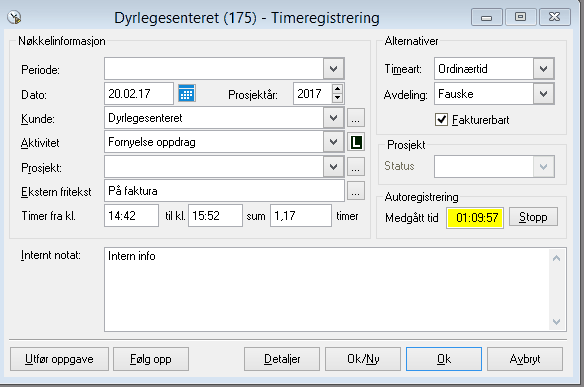
Task: Open the calendar date picker icon
Action: (x=186, y=93)
